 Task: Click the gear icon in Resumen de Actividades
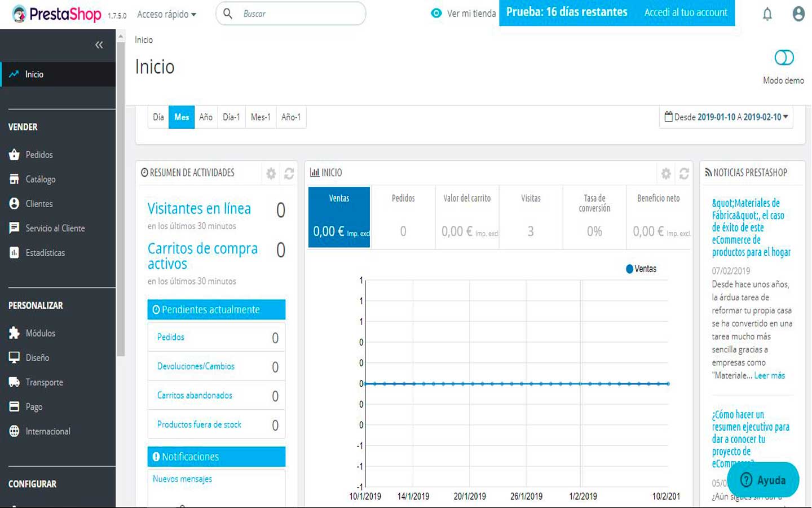tap(271, 173)
